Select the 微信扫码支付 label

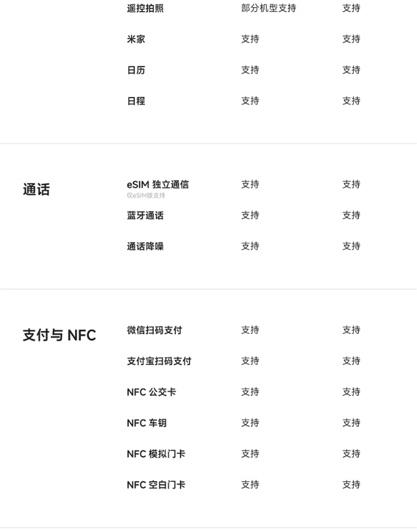coord(154,330)
